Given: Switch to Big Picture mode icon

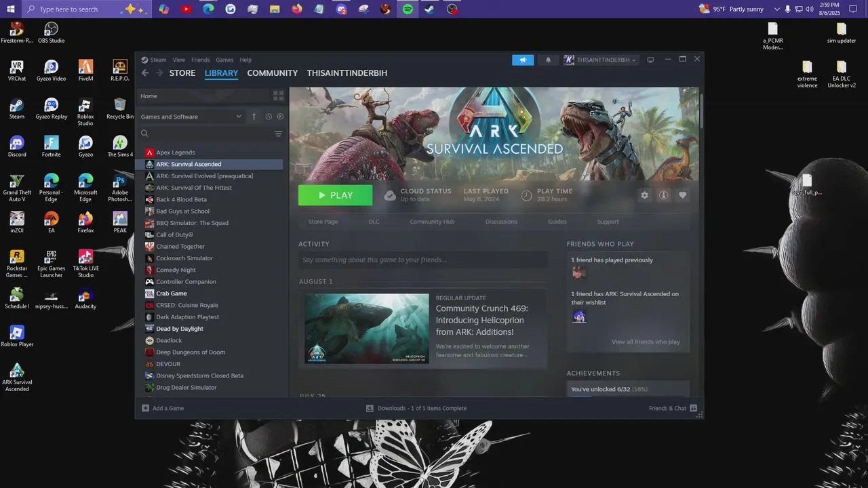Looking at the screenshot, I should tap(650, 60).
